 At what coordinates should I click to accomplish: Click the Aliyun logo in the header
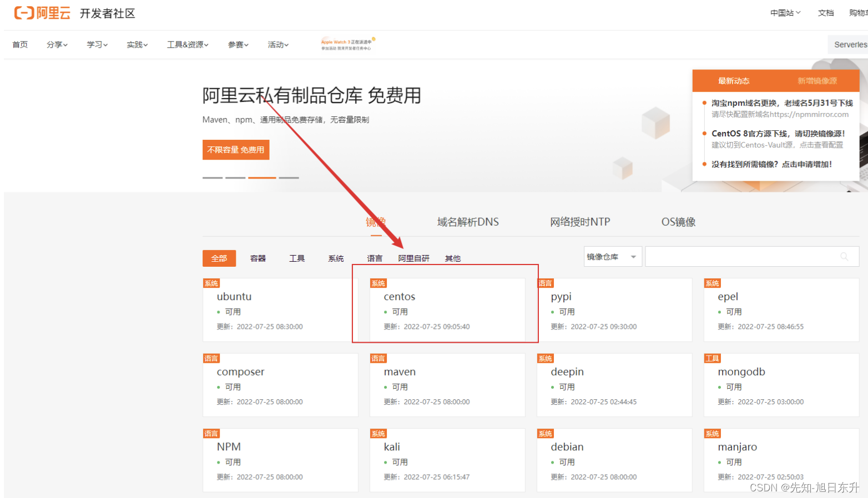tap(42, 13)
